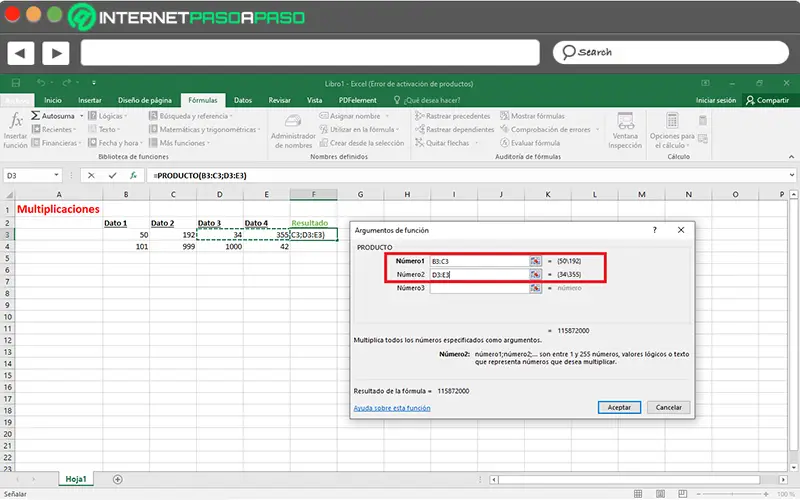Open Ayuda sobre esta función link

(x=392, y=408)
